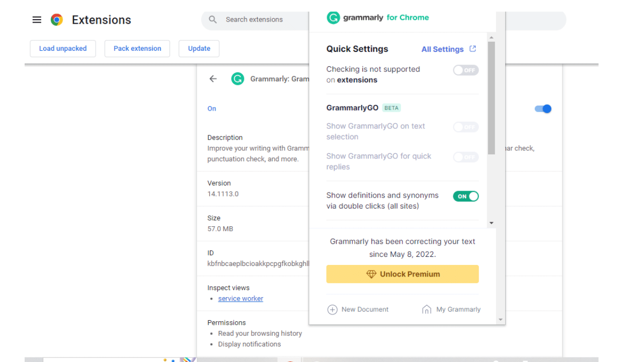Open the service worker link
The width and height of the screenshot is (644, 362).
coord(240,299)
